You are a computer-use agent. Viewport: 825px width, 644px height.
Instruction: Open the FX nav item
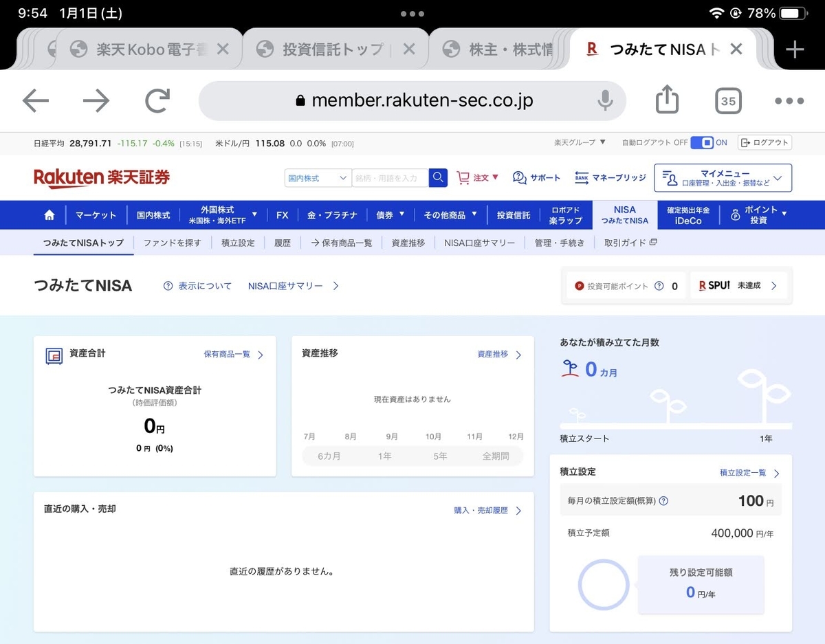pos(283,215)
